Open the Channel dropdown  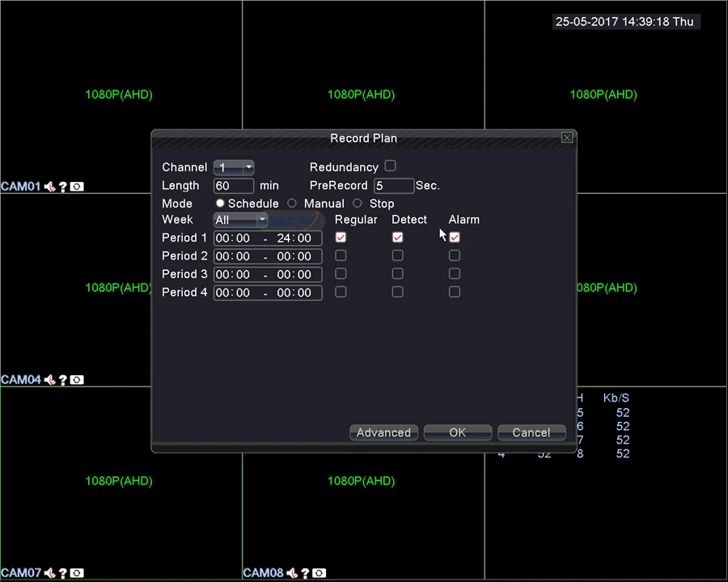[x=234, y=167]
